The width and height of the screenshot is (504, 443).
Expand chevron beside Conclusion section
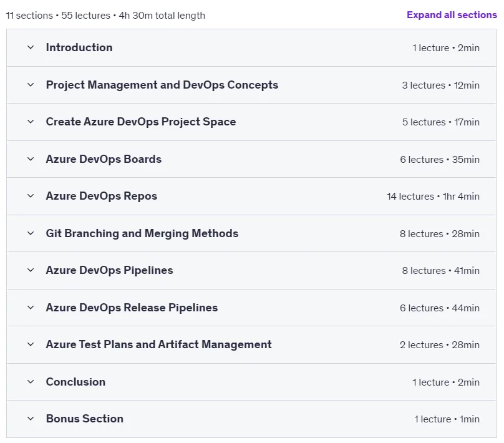pyautogui.click(x=31, y=382)
